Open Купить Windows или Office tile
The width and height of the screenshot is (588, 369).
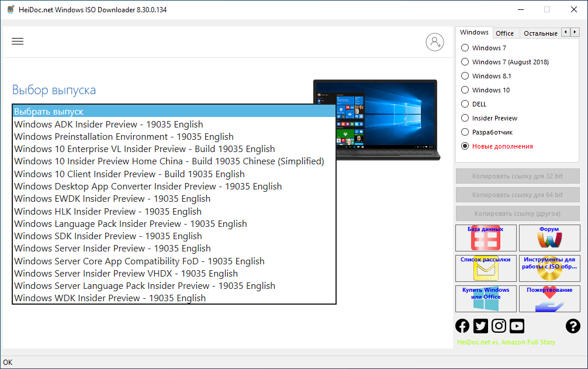[x=486, y=298]
